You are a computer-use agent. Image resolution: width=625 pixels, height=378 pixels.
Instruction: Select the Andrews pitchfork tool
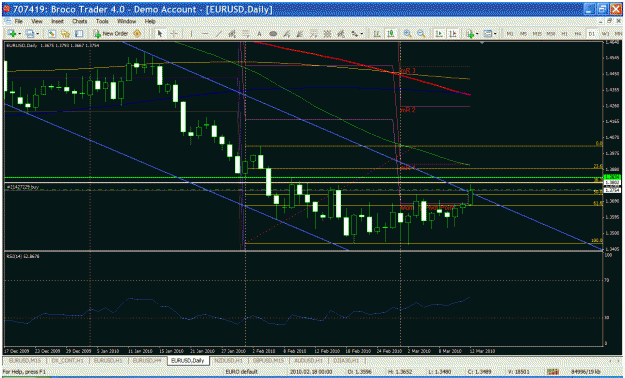(x=341, y=34)
